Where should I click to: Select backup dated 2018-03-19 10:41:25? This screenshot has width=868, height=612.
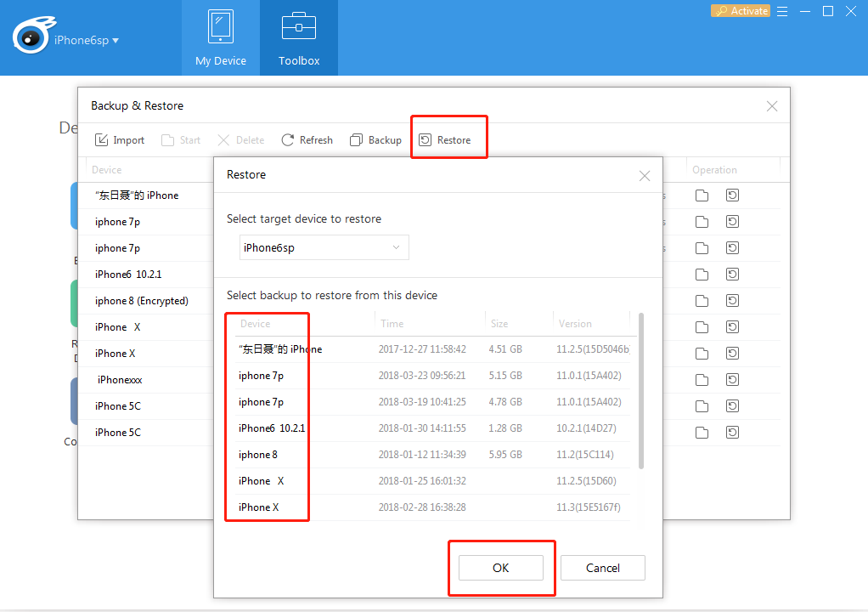pyautogui.click(x=432, y=402)
